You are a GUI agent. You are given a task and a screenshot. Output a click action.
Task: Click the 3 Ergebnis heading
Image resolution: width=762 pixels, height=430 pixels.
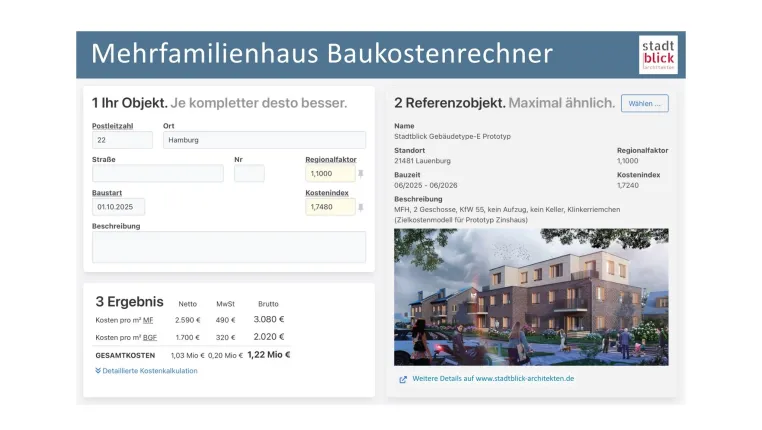129,302
